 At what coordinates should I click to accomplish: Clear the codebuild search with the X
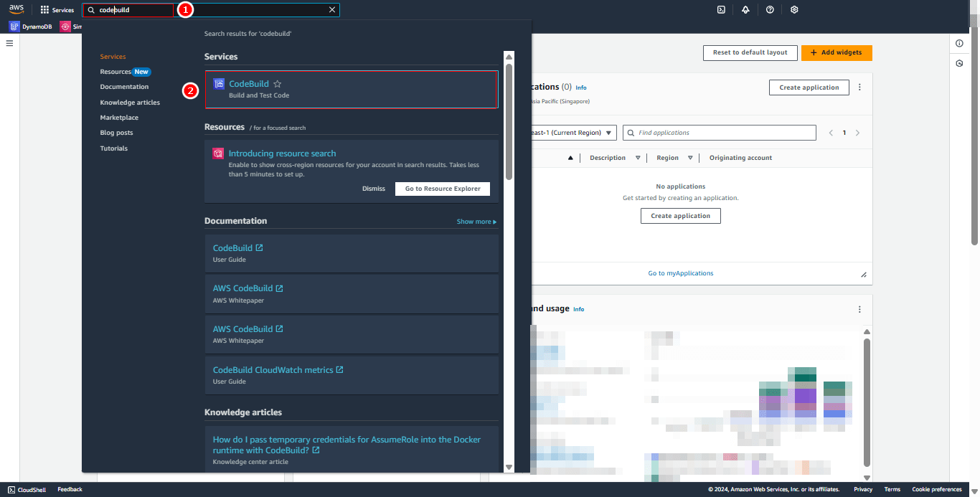(331, 10)
